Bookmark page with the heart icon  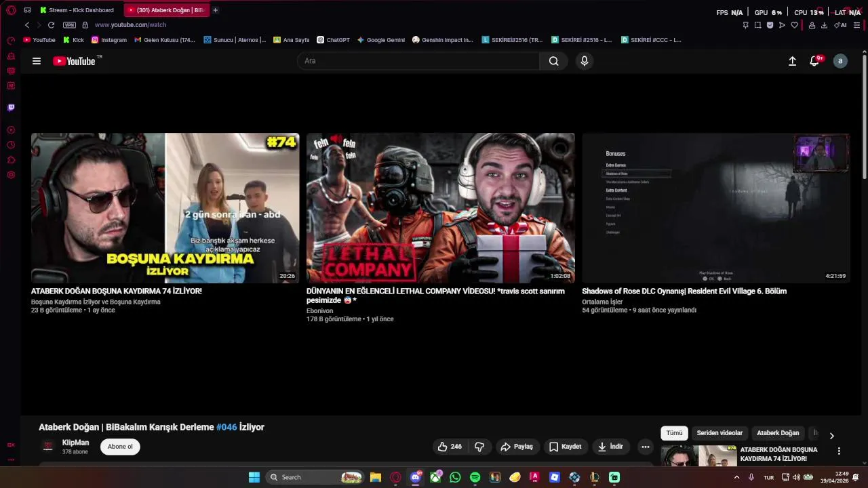click(794, 25)
